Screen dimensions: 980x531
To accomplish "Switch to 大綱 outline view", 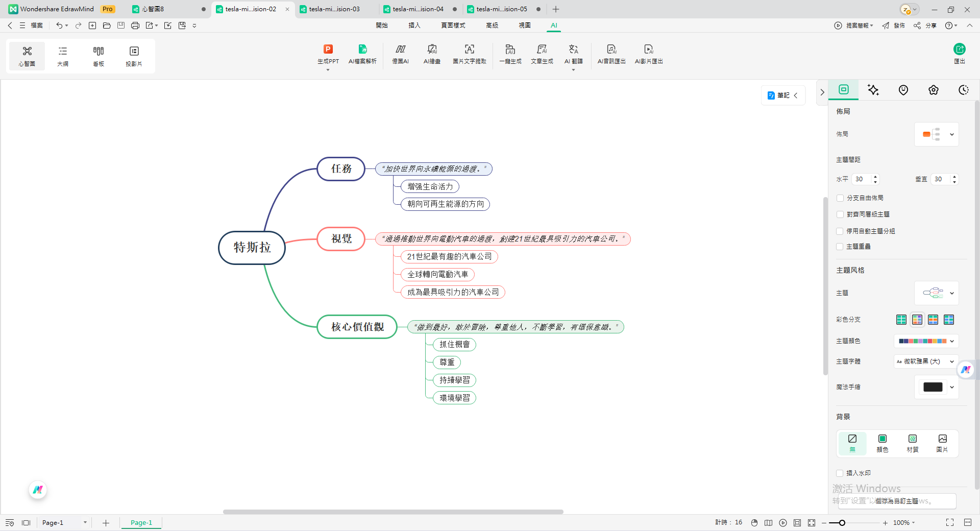I will click(63, 56).
